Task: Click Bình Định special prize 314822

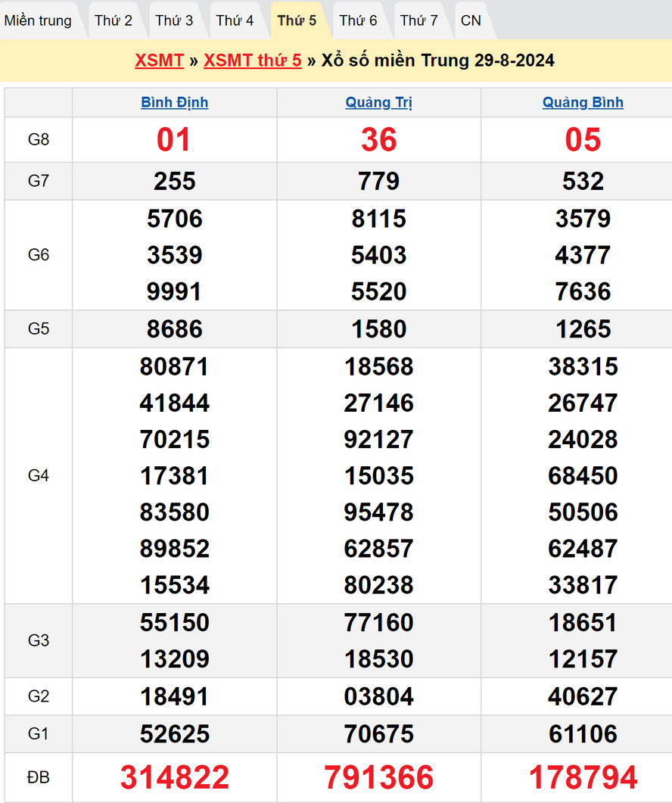Action: (x=174, y=777)
